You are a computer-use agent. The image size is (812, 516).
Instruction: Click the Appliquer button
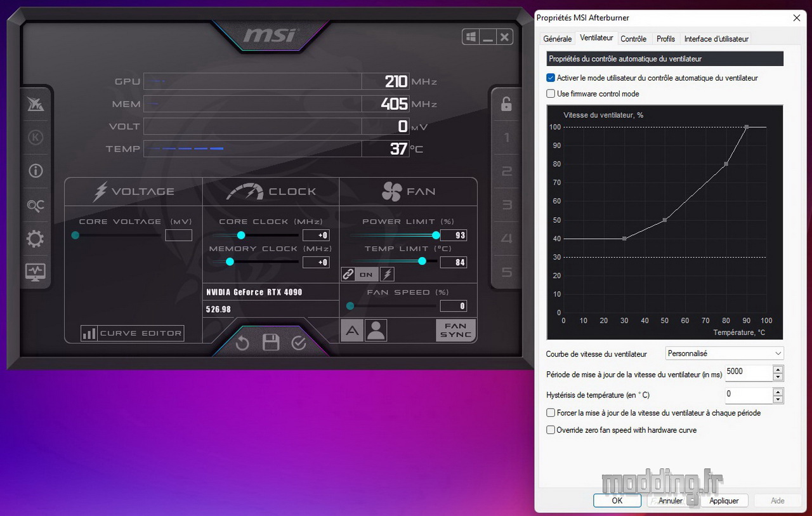(x=724, y=500)
